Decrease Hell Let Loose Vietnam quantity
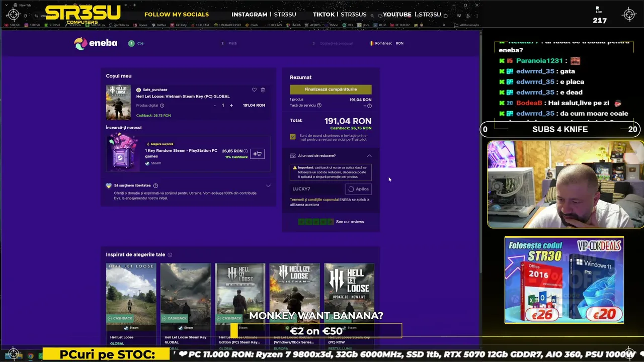644x362 pixels. click(215, 106)
